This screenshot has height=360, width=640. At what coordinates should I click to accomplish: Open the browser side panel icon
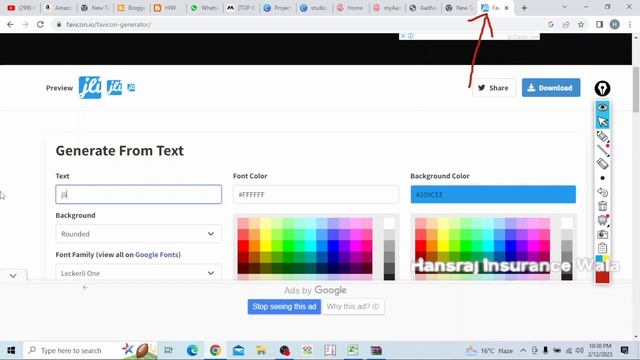pos(599,24)
